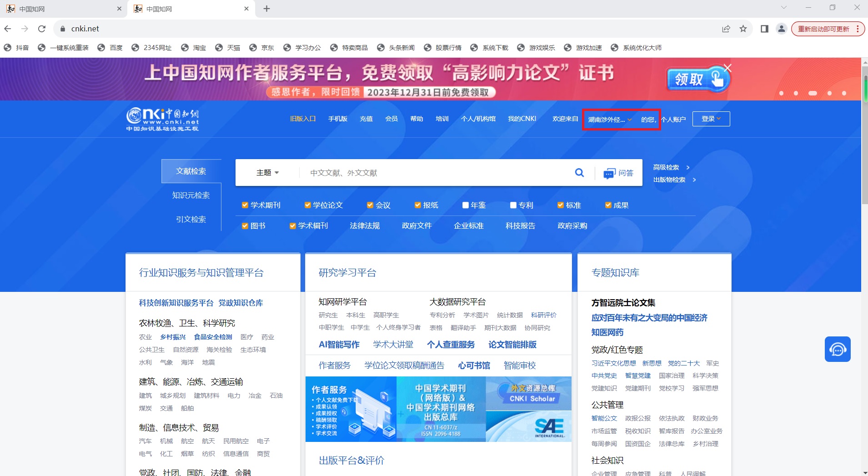This screenshot has height=476, width=868.
Task: Open 出版物检索 publication search
Action: coord(674,180)
